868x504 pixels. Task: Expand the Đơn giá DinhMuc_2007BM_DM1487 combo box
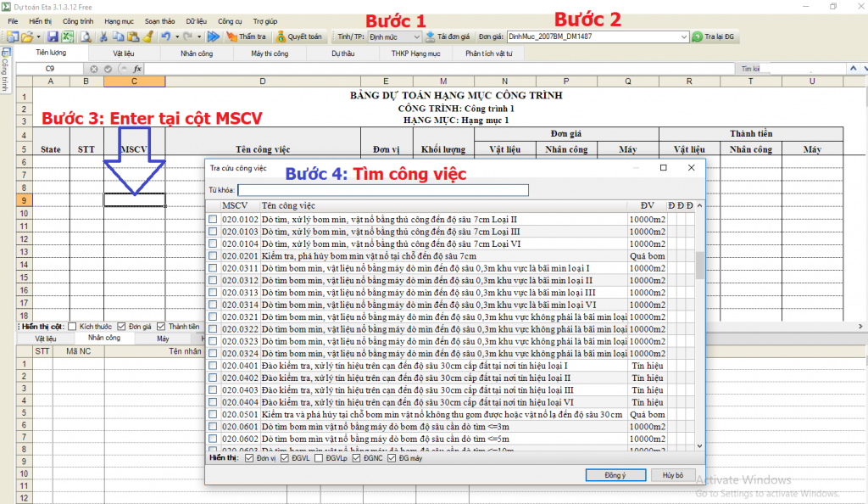pos(682,37)
